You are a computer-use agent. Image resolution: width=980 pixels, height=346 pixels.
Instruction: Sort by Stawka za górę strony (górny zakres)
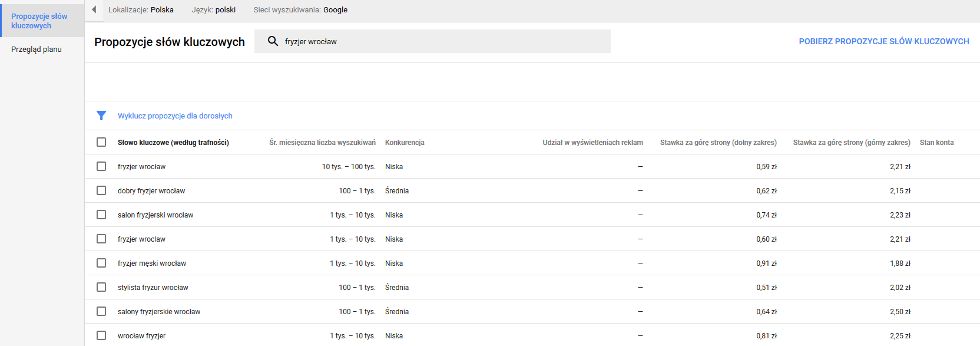[x=852, y=142]
